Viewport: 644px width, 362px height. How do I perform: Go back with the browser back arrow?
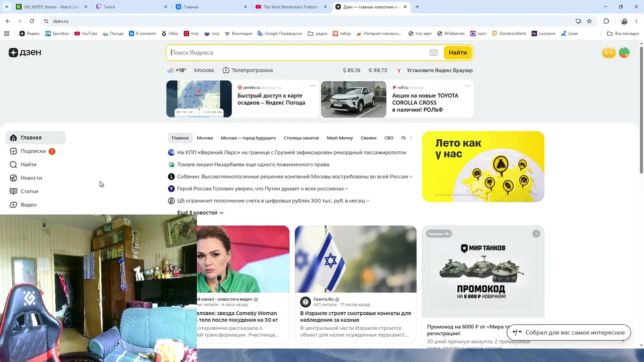8,21
